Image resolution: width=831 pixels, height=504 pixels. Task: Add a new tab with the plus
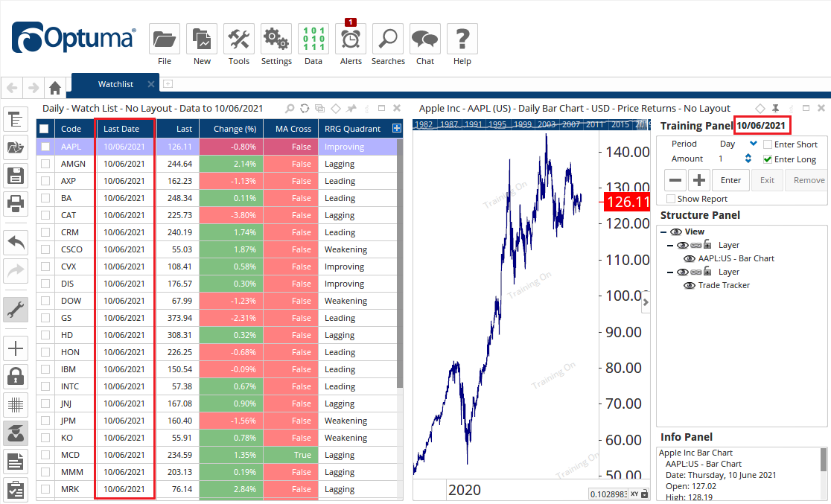click(x=168, y=83)
